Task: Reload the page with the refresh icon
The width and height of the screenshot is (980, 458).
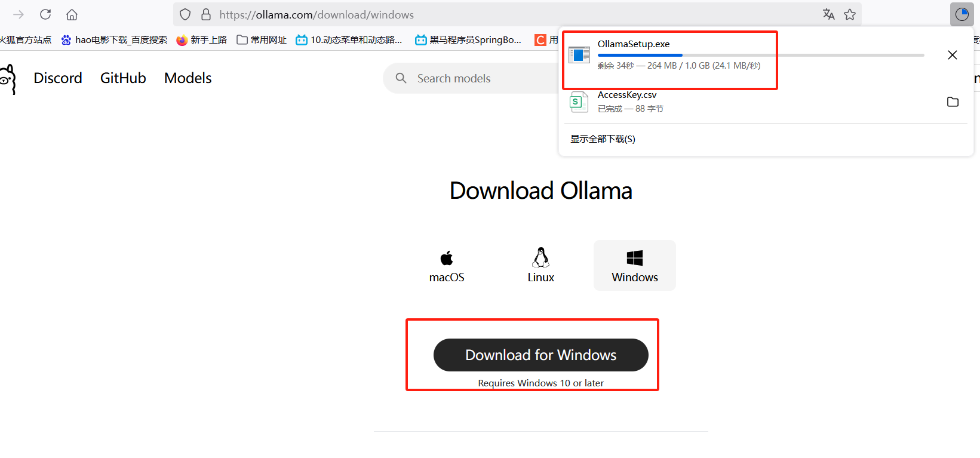Action: 45,14
